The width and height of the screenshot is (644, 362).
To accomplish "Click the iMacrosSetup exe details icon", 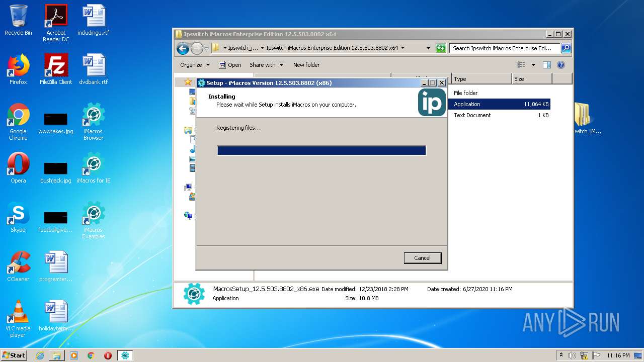I will coord(194,294).
